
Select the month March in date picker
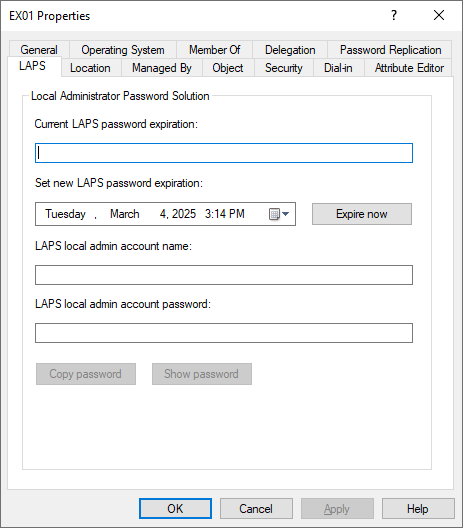point(125,214)
